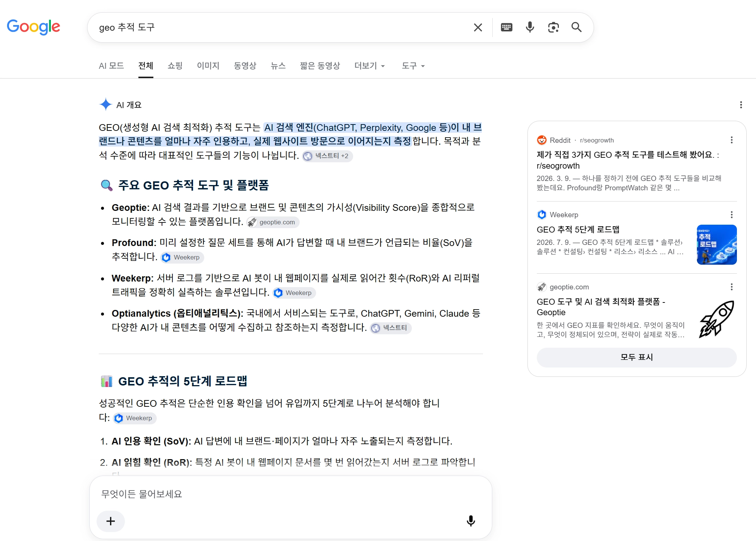Start voice search from the search box microphone
Screen dimensions: 756x541
point(530,27)
